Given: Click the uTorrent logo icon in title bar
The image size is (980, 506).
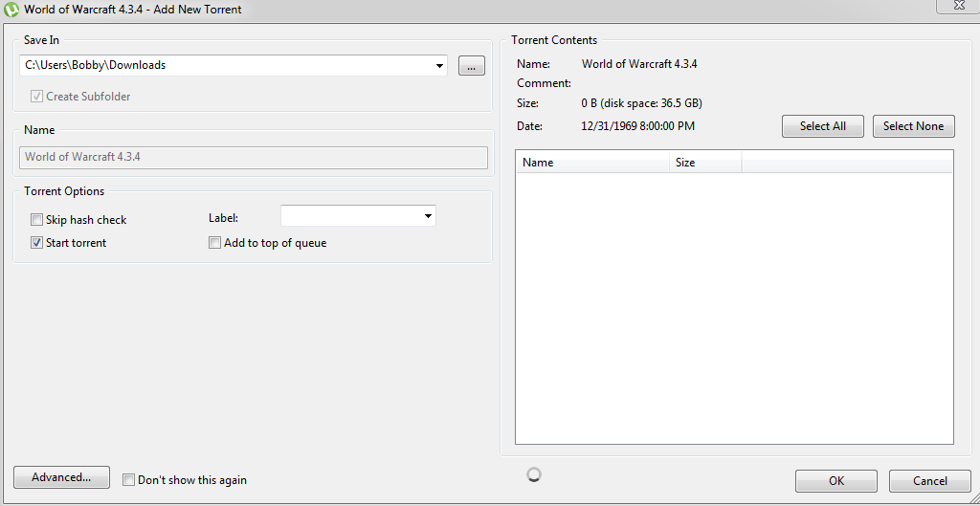Looking at the screenshot, I should tap(11, 10).
